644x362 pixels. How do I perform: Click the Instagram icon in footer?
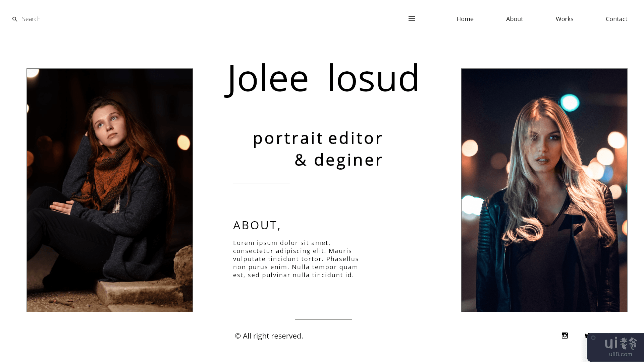pyautogui.click(x=565, y=336)
